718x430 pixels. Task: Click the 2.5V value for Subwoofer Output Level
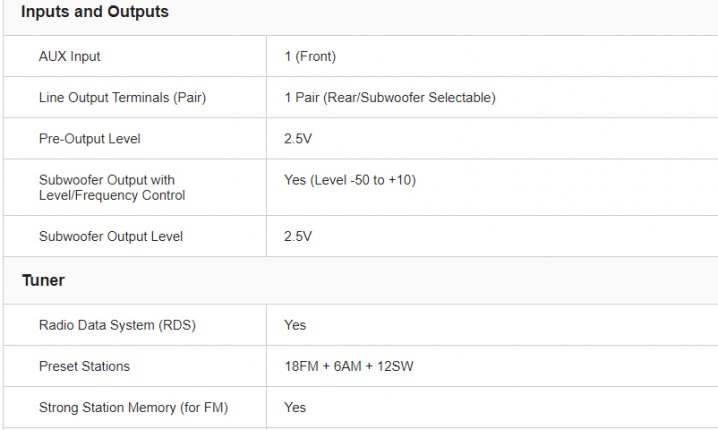(298, 237)
